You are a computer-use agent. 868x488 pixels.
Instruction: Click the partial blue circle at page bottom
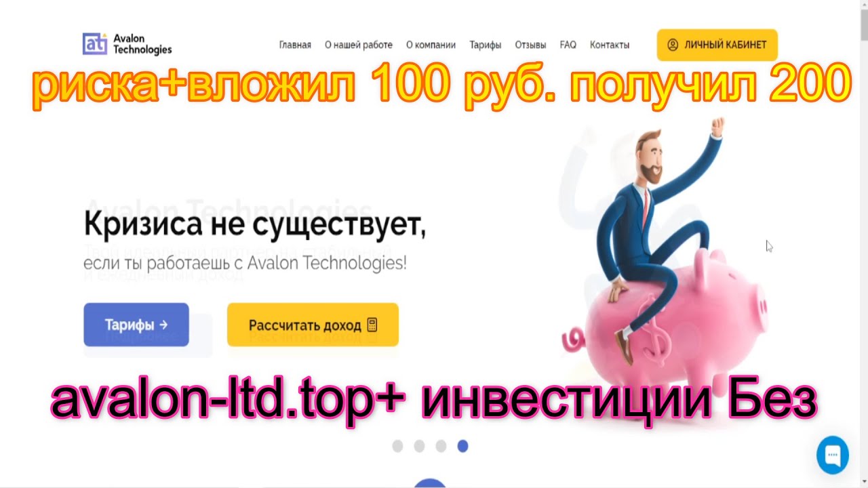pyautogui.click(x=429, y=483)
